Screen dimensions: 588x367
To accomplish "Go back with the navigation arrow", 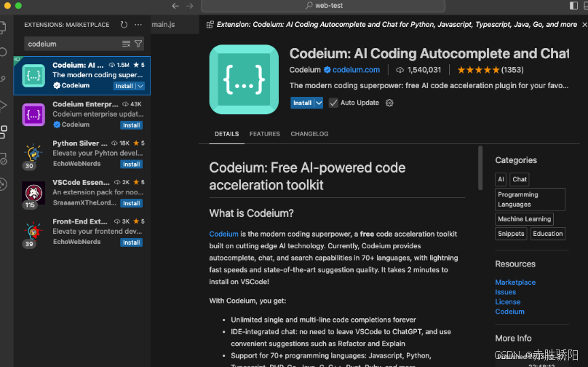I will pyautogui.click(x=175, y=6).
